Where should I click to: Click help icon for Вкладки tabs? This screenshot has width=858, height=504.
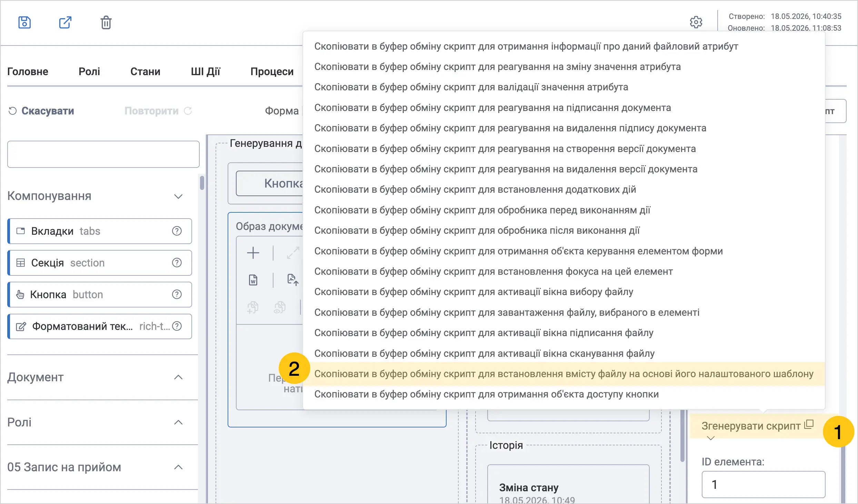tap(177, 231)
